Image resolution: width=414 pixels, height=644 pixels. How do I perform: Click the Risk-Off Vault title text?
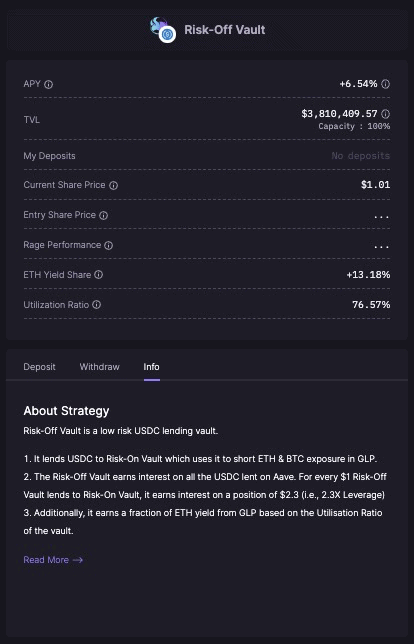225,30
